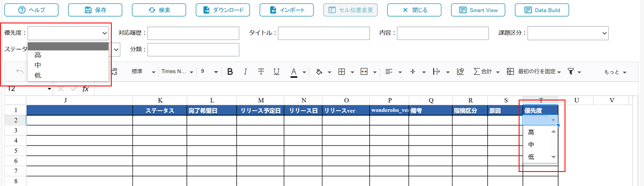Click the 対応履歴 input field
Image resolution: width=644 pixels, height=186 pixels.
click(x=193, y=33)
